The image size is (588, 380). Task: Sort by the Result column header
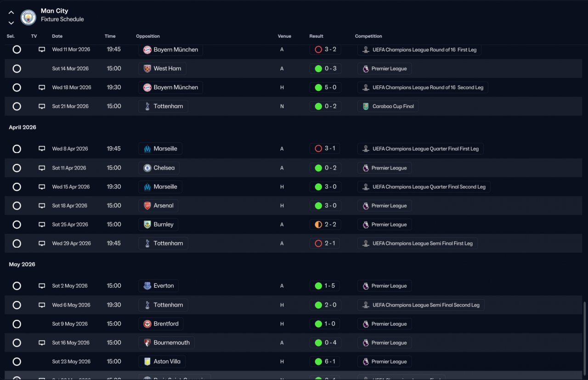click(x=316, y=36)
